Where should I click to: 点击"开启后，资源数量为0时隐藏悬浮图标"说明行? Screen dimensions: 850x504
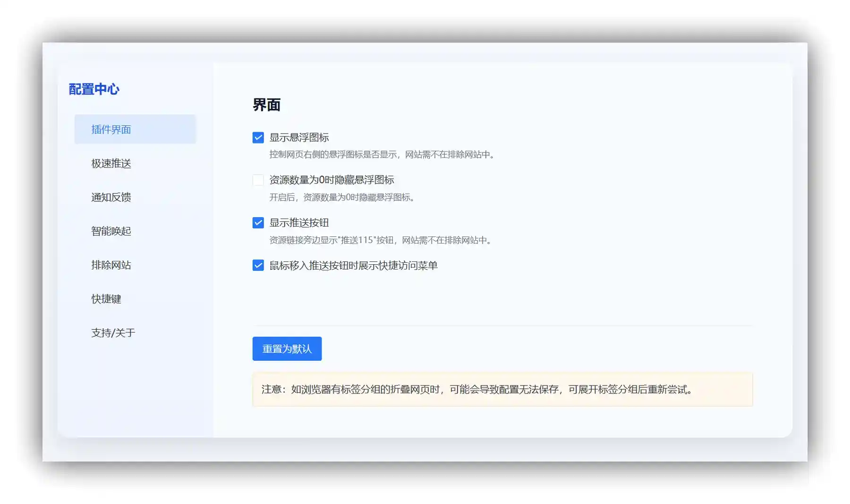tap(343, 198)
